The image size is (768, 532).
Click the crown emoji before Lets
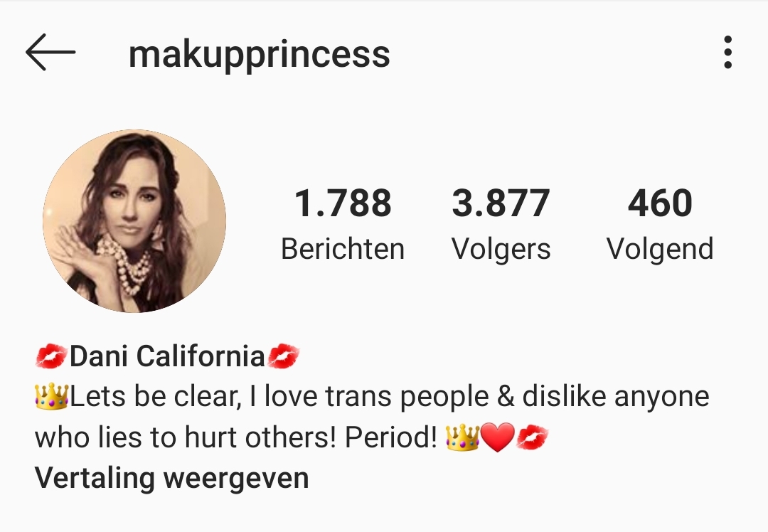51,396
